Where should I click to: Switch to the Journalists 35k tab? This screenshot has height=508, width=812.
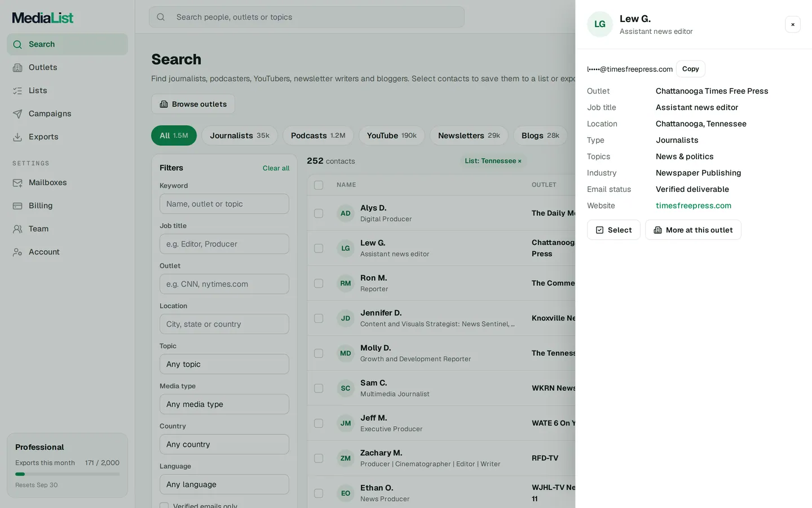[240, 135]
